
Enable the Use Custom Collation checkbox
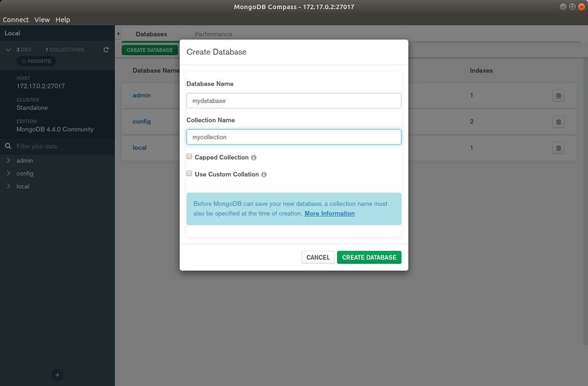[189, 173]
